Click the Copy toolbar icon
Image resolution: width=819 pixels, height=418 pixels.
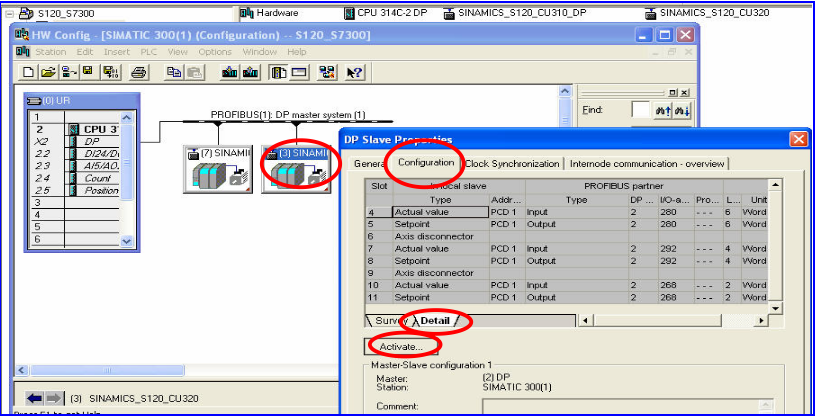tap(174, 72)
